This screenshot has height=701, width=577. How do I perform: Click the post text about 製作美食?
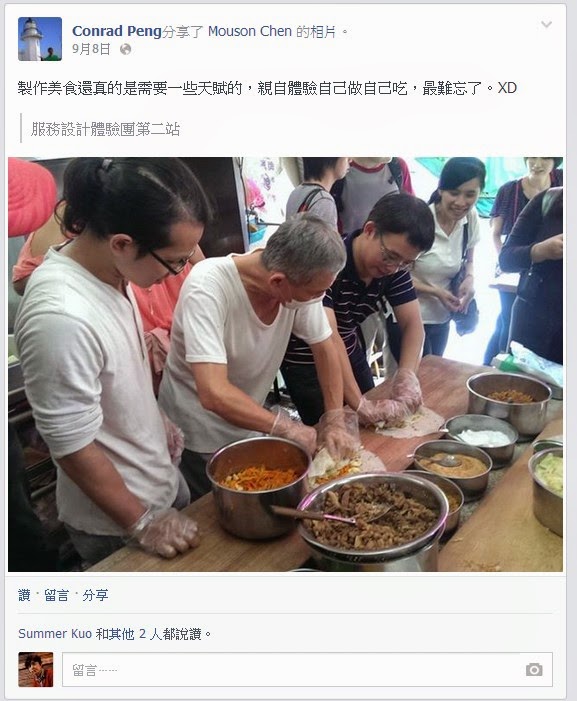(x=267, y=88)
